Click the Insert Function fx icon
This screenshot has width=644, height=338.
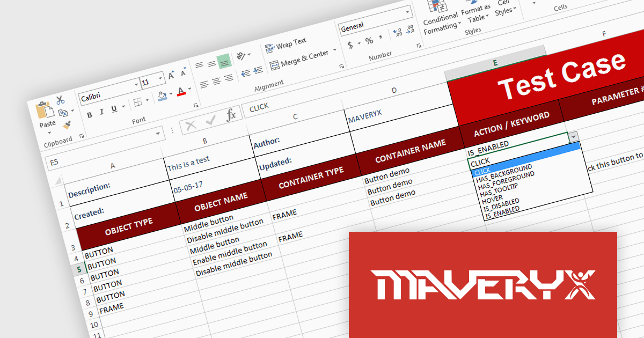click(231, 115)
